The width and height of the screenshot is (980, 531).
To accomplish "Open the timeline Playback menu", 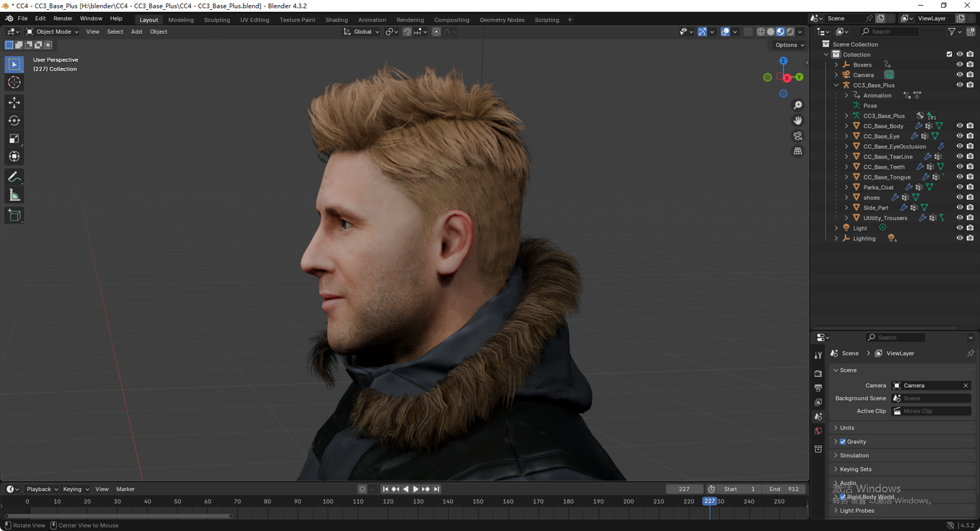I will tap(42, 489).
